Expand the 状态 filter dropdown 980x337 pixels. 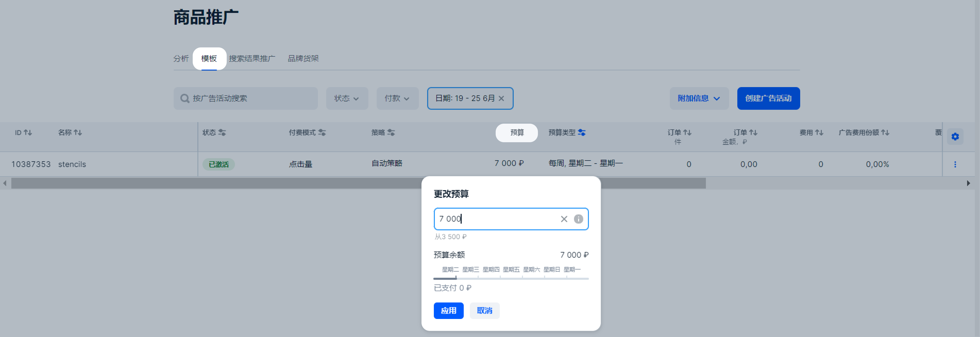click(x=347, y=98)
